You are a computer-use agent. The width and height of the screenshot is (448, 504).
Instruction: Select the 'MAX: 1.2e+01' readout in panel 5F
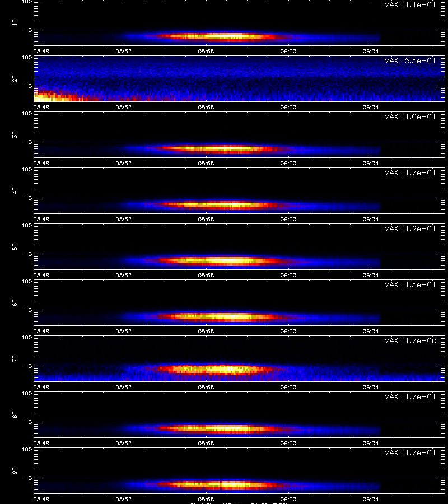410,228
